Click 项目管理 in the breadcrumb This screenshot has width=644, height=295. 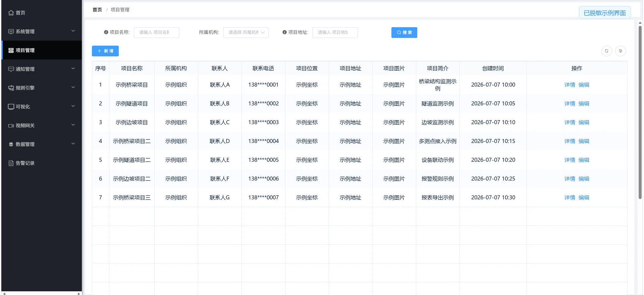120,10
